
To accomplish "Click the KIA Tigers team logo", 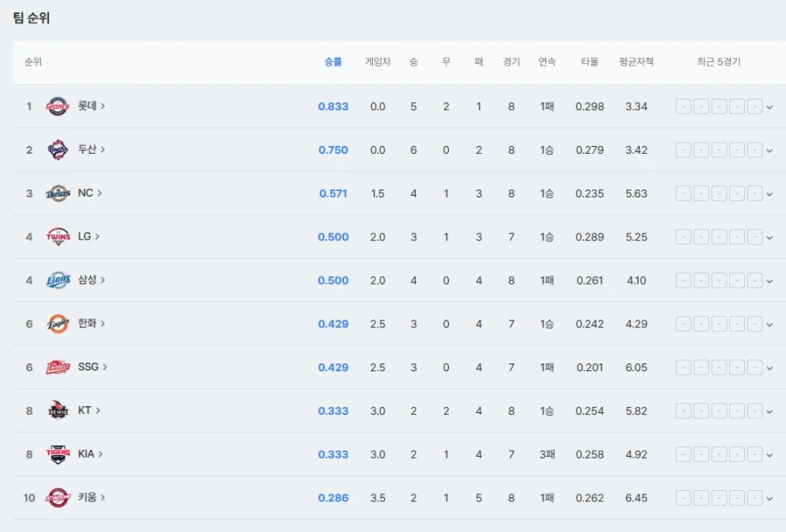I will pos(58,454).
